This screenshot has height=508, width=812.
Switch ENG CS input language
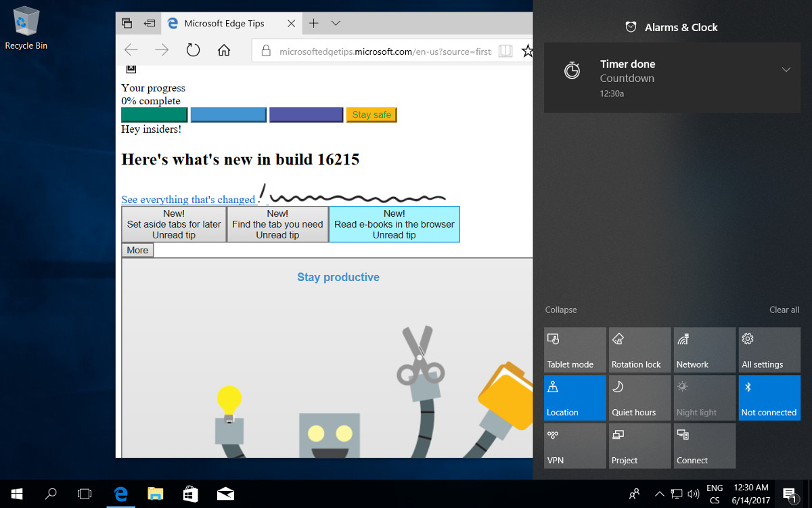pyautogui.click(x=715, y=494)
